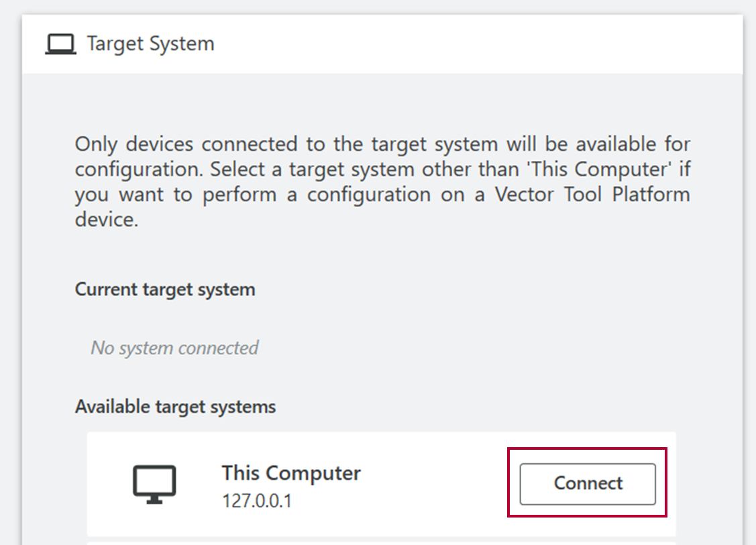Click the 127.0.0.1 IP address text
The image size is (756, 545).
point(256,501)
